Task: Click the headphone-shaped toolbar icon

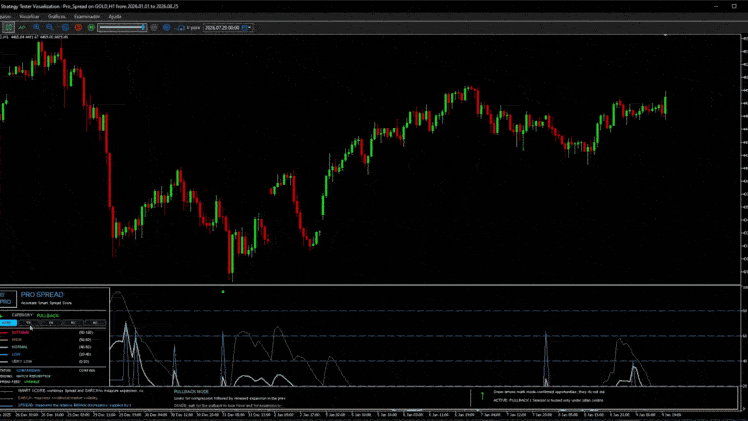Action: [181, 28]
